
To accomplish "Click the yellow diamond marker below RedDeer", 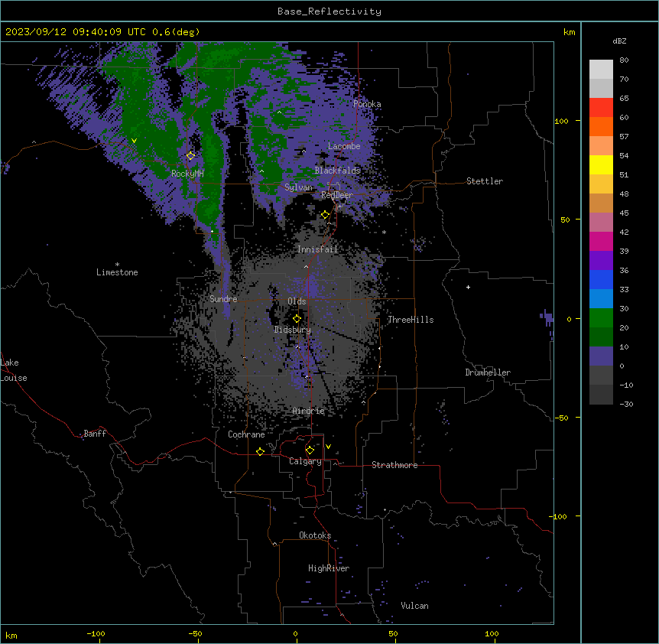I will (325, 215).
